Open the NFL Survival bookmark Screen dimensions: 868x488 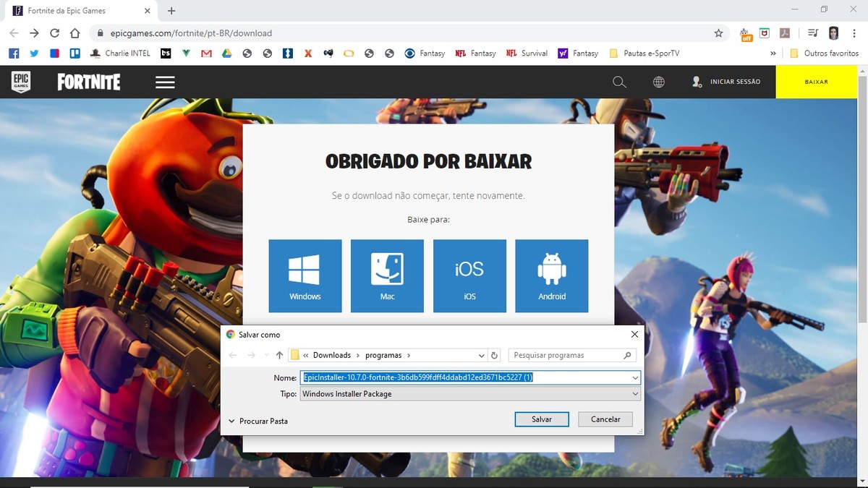click(527, 53)
